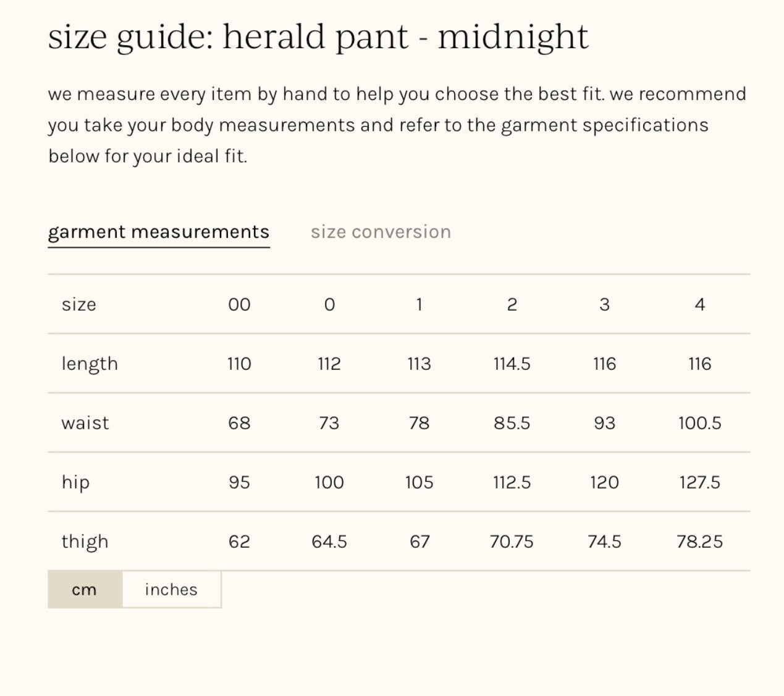784x696 pixels.
Task: Click the thigh row label
Action: pyautogui.click(x=85, y=542)
